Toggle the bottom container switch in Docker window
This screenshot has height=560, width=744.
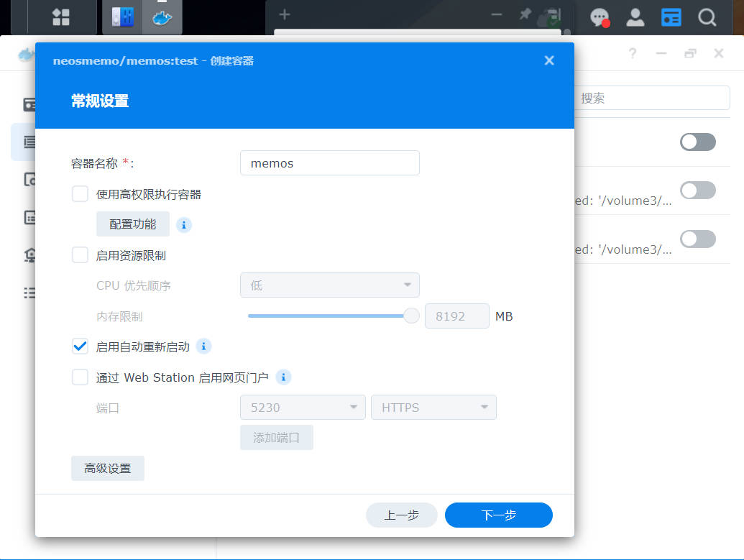tap(697, 239)
